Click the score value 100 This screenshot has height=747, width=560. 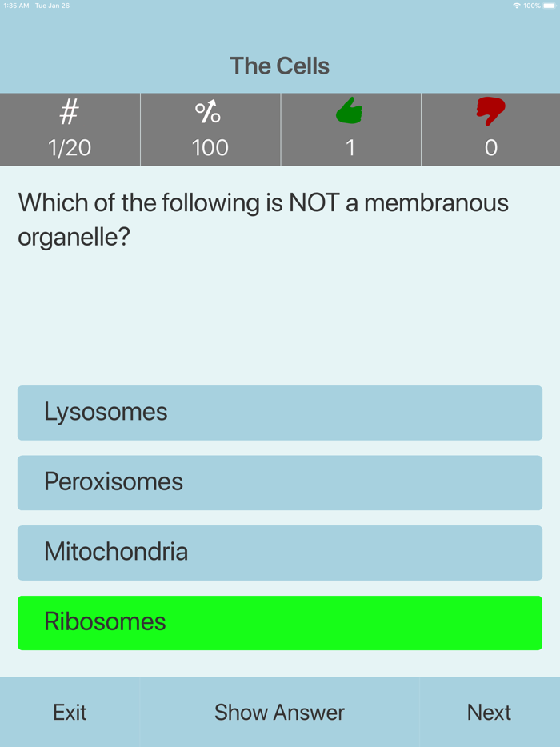(210, 147)
